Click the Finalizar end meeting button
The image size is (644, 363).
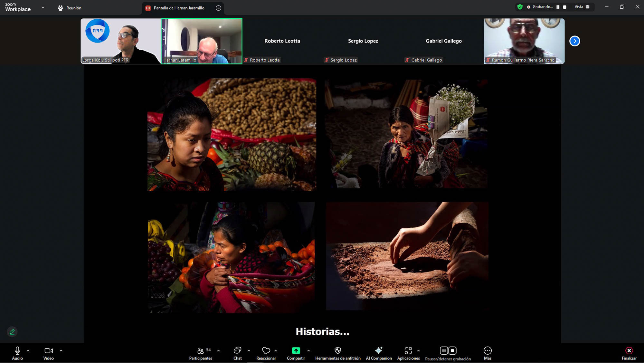click(629, 351)
